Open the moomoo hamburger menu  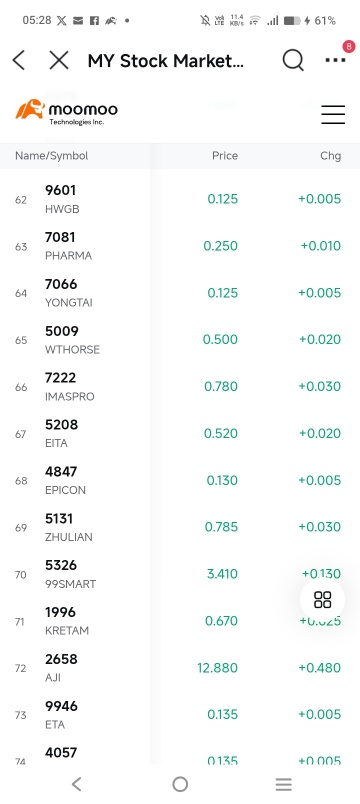click(x=333, y=114)
